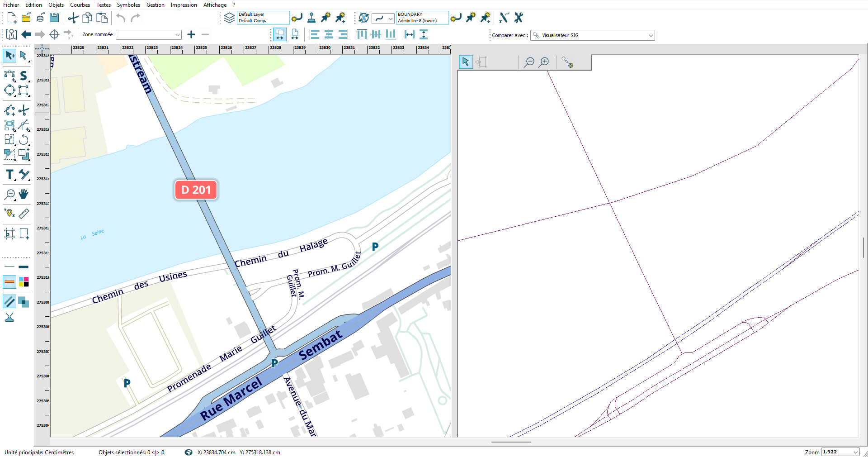Open the Comparer avec Visualisateur SIG dropdown
868x457 pixels.
point(651,35)
